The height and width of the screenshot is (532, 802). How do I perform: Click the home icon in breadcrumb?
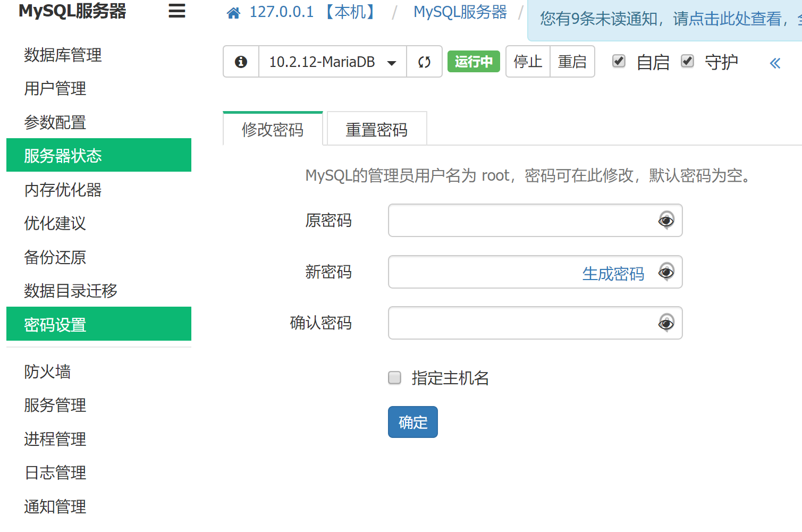click(233, 13)
